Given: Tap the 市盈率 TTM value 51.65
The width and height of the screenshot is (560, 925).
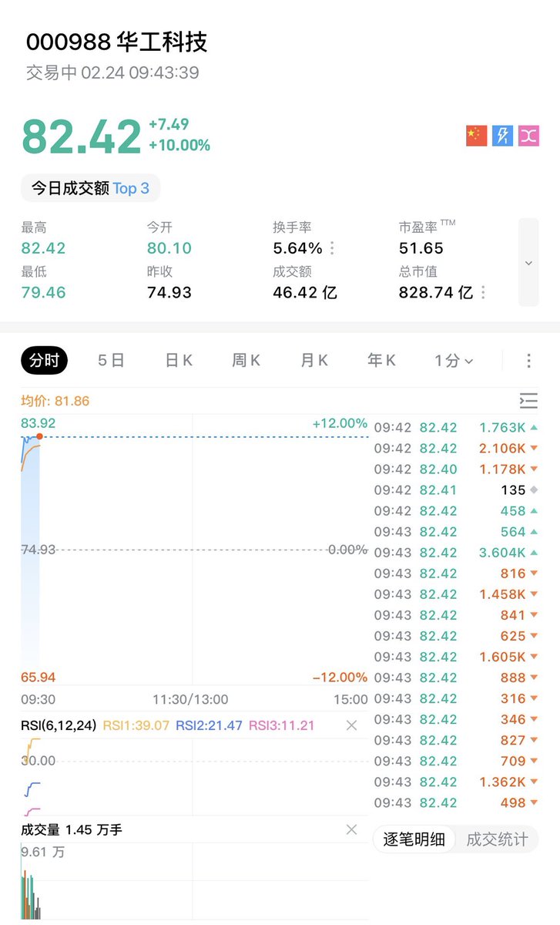Looking at the screenshot, I should [421, 248].
